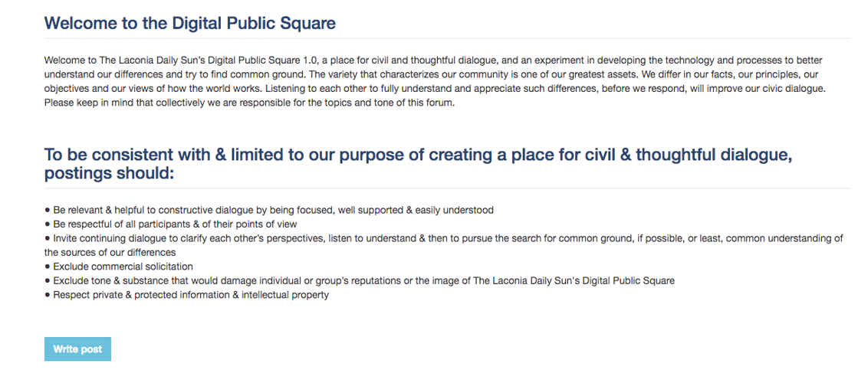Click the "To be consistent with" heading line
This screenshot has width=868, height=383.
418,155
